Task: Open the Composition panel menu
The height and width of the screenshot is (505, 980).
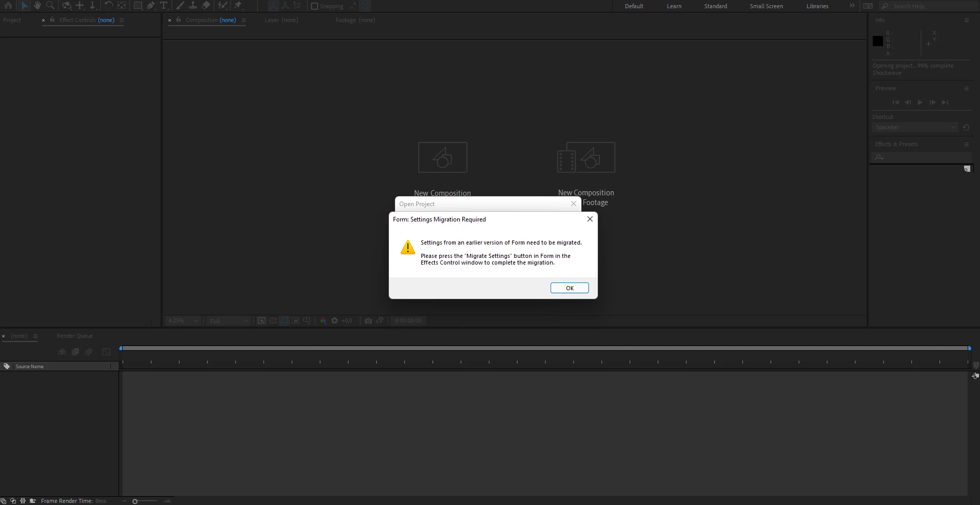Action: click(244, 21)
